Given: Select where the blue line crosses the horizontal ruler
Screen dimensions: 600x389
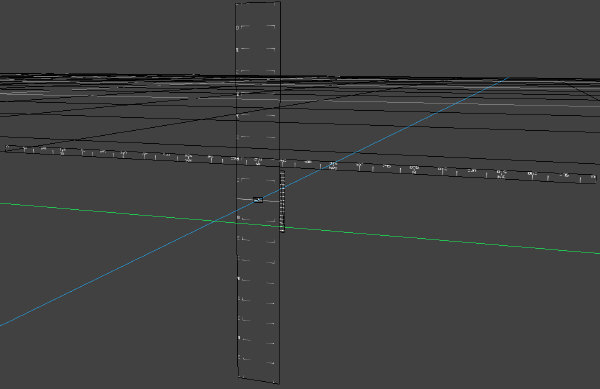Looking at the screenshot, I should (x=331, y=166).
